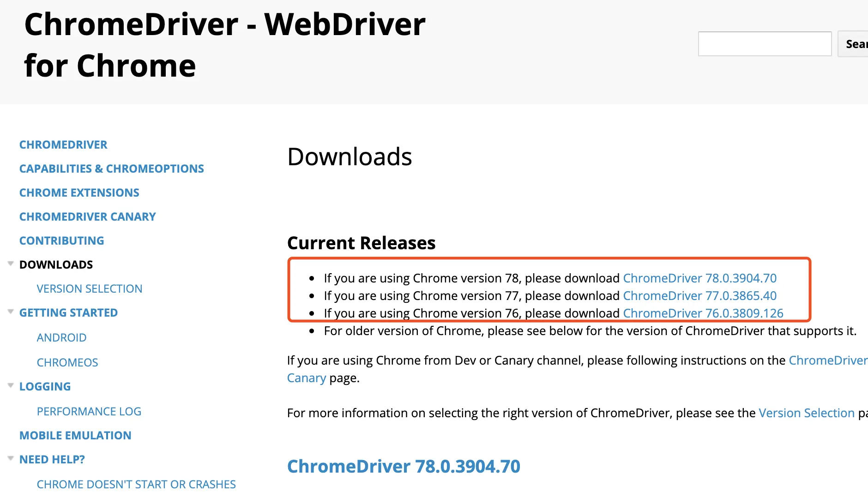Open the Logging sidebar page

[45, 386]
